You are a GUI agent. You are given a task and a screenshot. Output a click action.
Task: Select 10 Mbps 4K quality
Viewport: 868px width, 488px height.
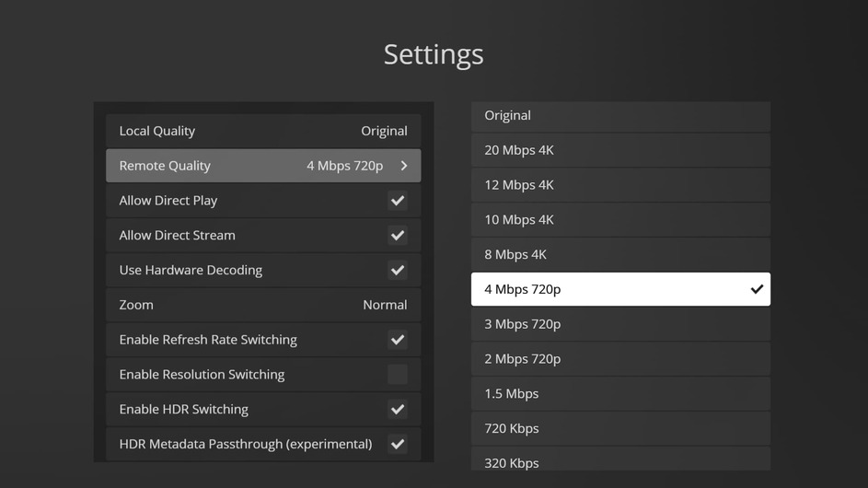620,220
